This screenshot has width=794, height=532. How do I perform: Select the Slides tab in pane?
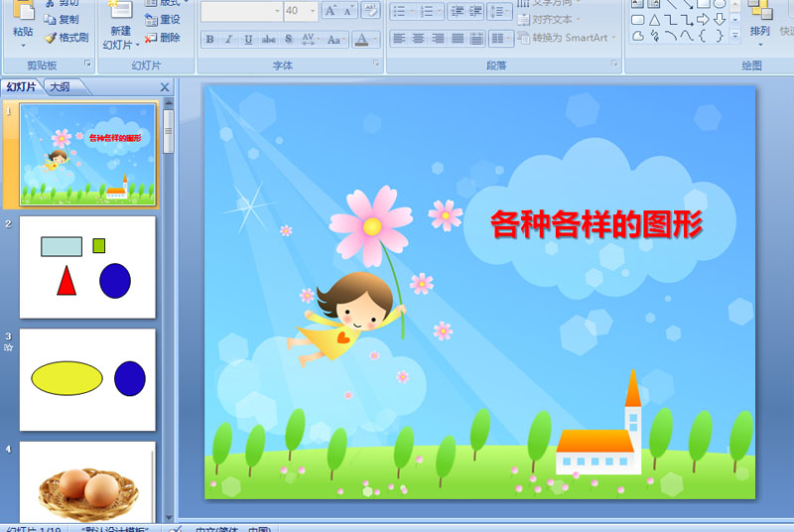tap(21, 87)
